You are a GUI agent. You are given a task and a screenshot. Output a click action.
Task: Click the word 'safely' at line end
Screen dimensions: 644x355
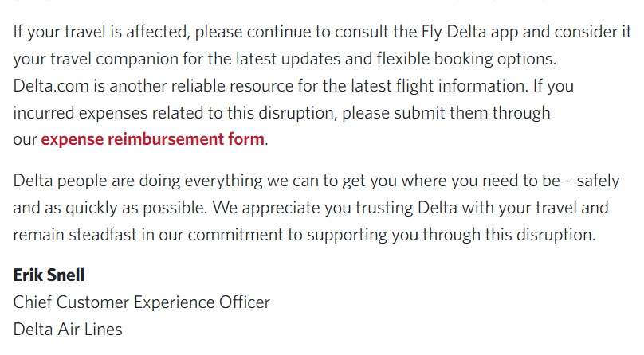tap(597, 181)
